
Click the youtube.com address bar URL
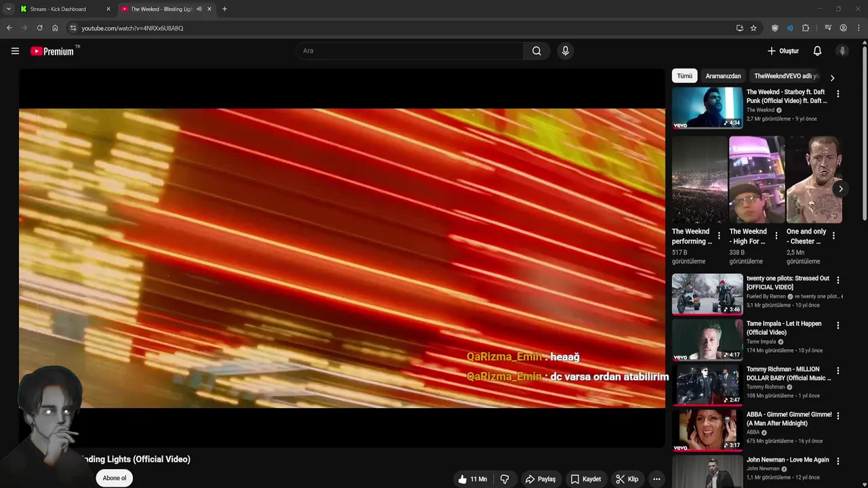[132, 28]
